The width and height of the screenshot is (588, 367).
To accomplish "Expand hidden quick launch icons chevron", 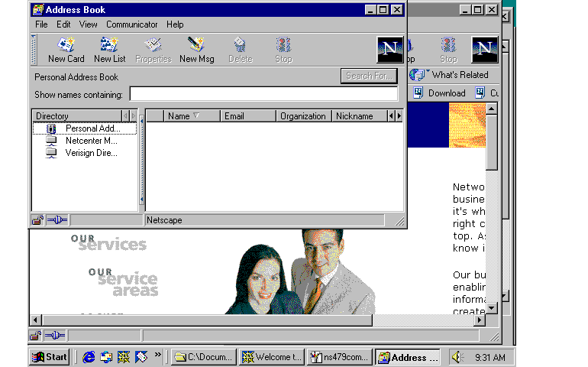I will coord(157,354).
